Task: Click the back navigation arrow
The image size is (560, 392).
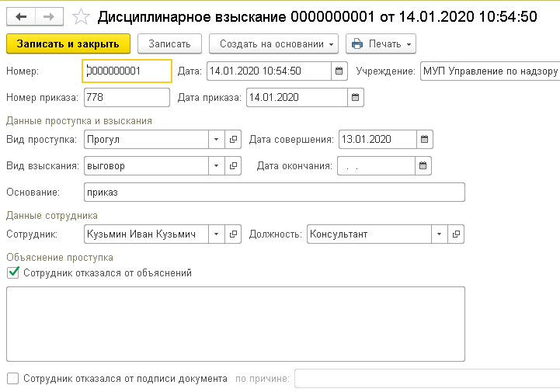Action: coord(21,16)
